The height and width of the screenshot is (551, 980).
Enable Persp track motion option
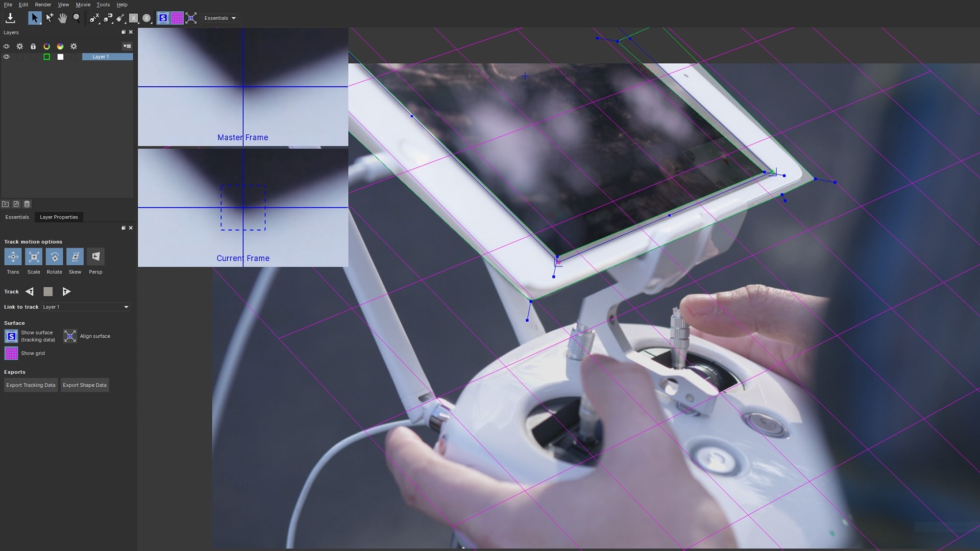(95, 257)
